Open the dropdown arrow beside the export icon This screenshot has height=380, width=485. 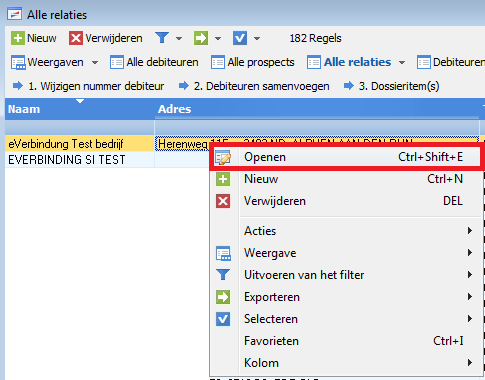click(218, 38)
